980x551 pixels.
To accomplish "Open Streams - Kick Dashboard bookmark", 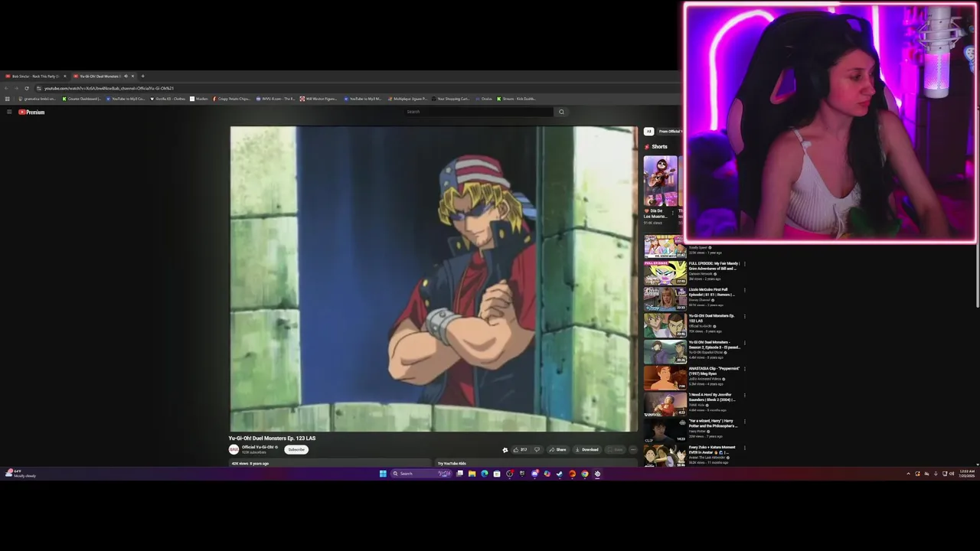I will tap(517, 99).
